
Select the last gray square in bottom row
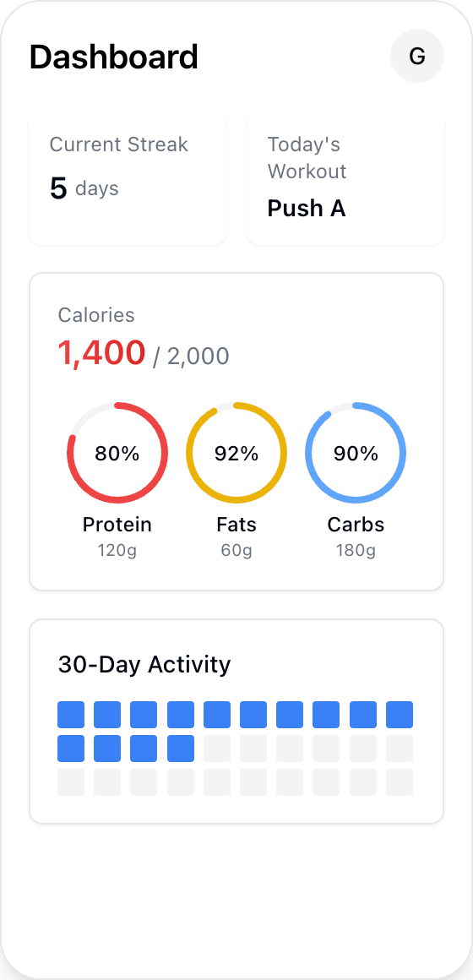(x=400, y=781)
